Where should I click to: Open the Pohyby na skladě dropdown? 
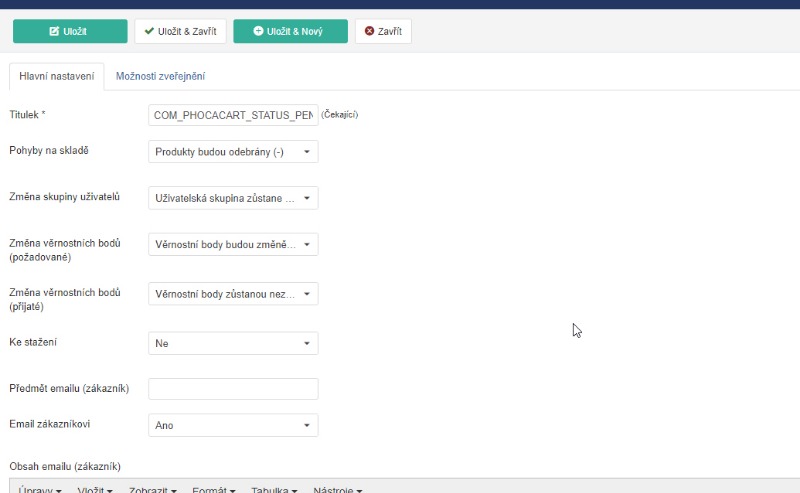point(233,152)
